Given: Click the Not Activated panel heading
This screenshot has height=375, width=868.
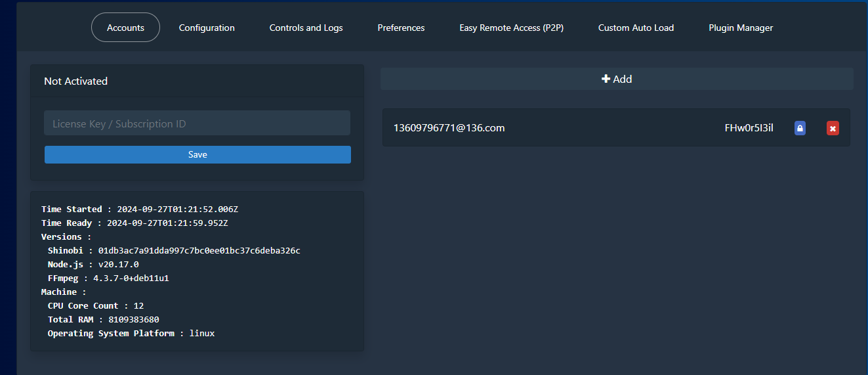Looking at the screenshot, I should pyautogui.click(x=75, y=81).
